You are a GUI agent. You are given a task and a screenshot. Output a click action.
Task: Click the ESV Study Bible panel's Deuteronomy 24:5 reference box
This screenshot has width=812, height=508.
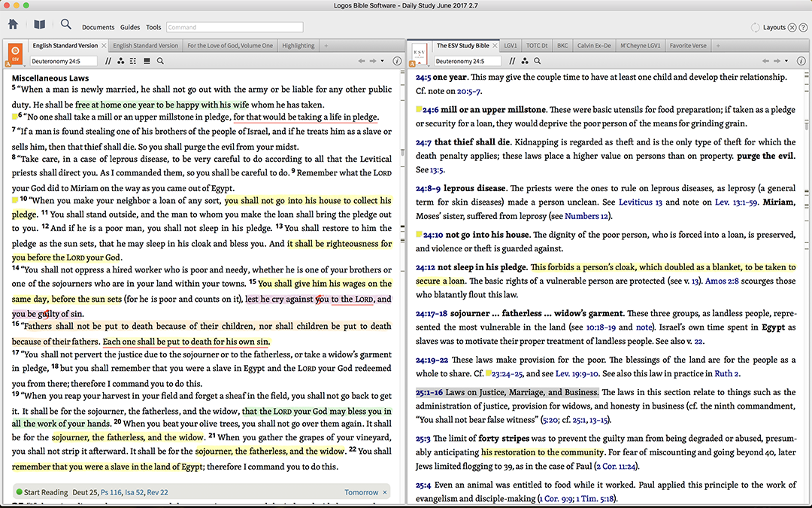click(x=467, y=61)
